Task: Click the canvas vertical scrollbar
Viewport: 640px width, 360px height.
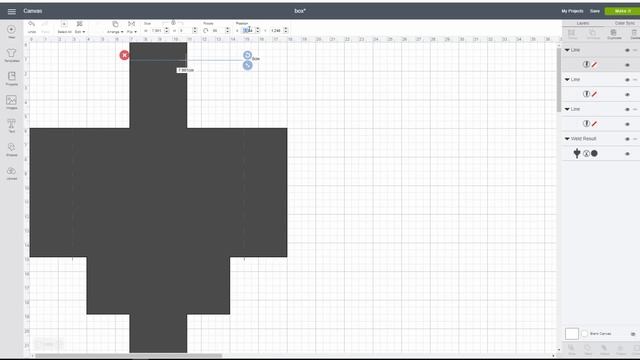Action: pyautogui.click(x=559, y=80)
